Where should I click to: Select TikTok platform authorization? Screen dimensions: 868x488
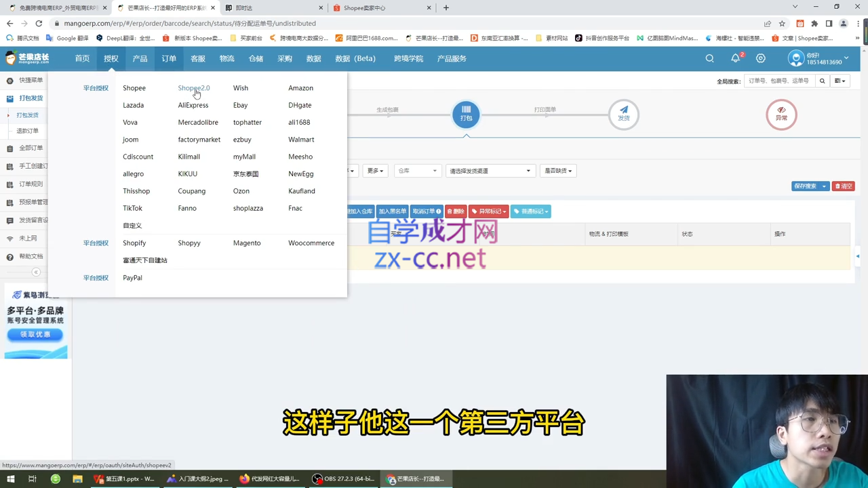pos(132,208)
